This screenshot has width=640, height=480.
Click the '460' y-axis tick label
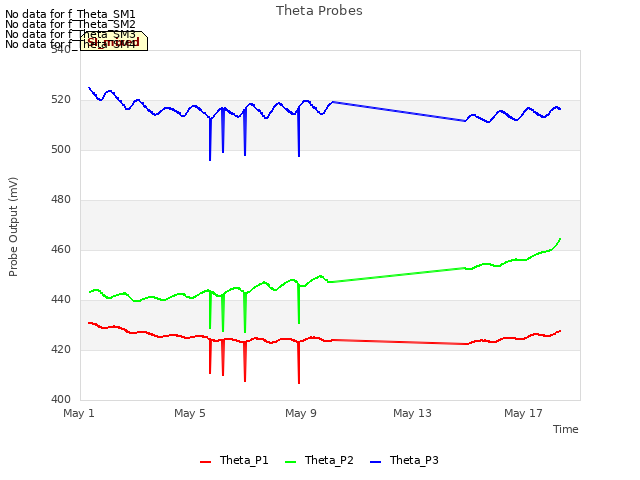coord(61,249)
